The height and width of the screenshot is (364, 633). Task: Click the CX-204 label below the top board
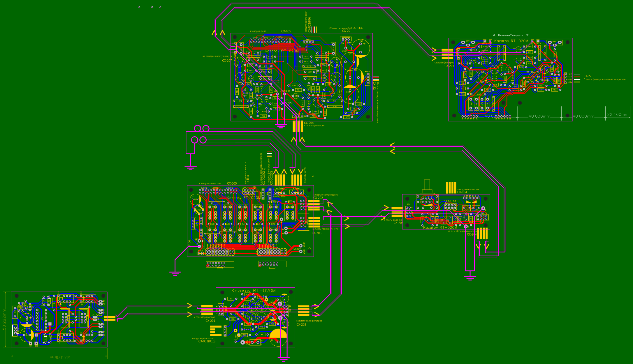(309, 123)
